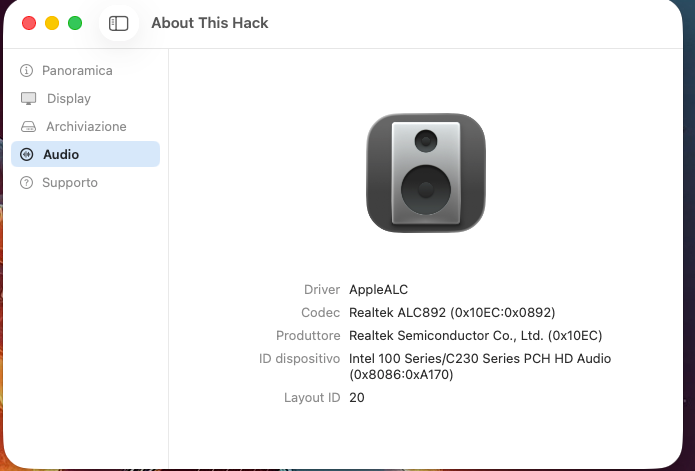Open the Panoramica section label

77,71
